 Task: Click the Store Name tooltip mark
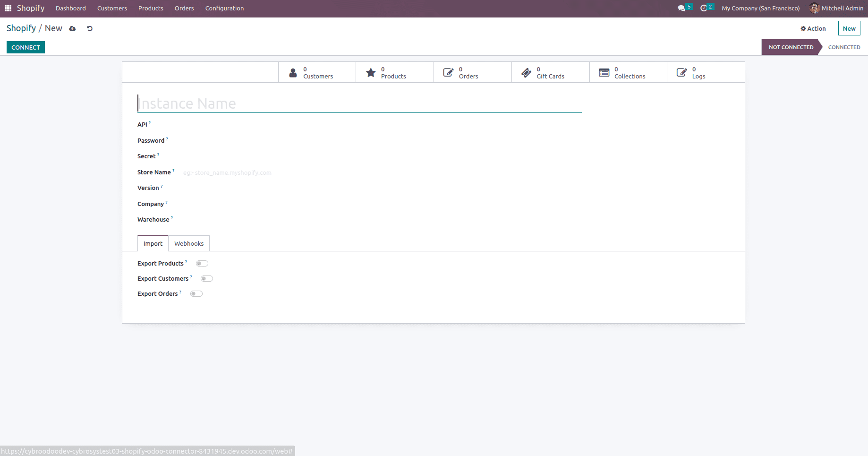coord(173,171)
